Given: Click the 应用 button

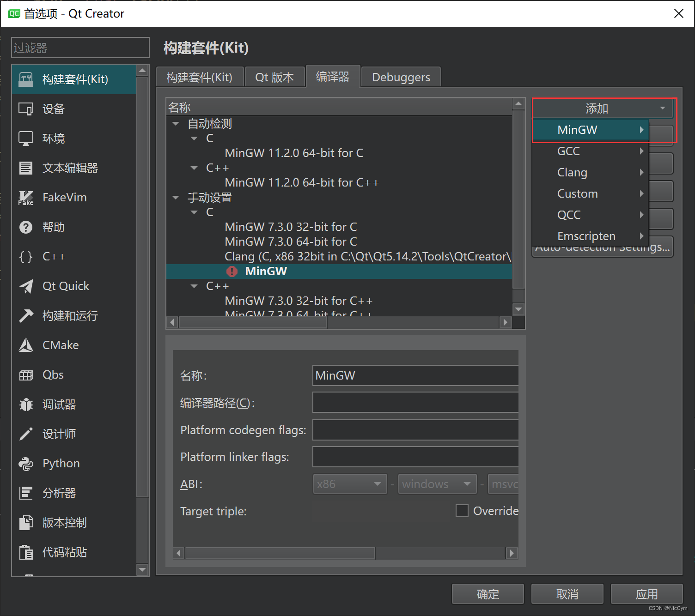Looking at the screenshot, I should pos(646,594).
